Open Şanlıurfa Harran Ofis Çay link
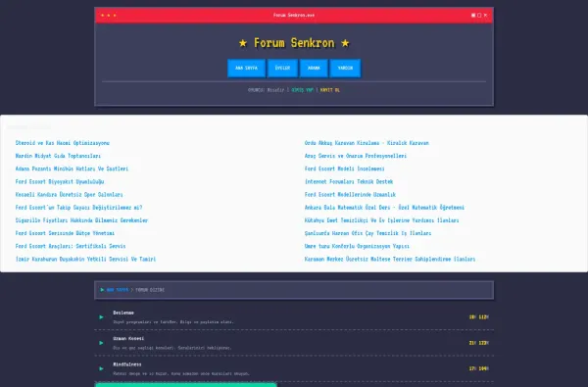This screenshot has width=588, height=387. click(367, 233)
